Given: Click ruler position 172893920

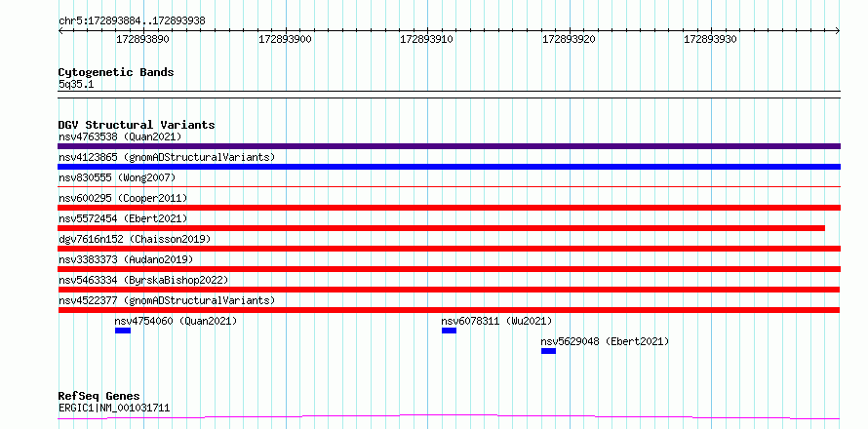Looking at the screenshot, I should pyautogui.click(x=569, y=39).
